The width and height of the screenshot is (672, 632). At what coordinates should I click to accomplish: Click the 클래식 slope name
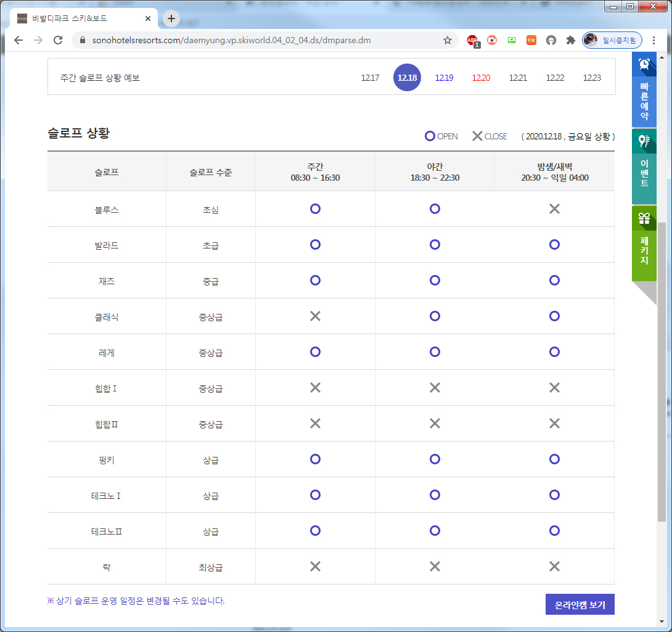click(107, 318)
